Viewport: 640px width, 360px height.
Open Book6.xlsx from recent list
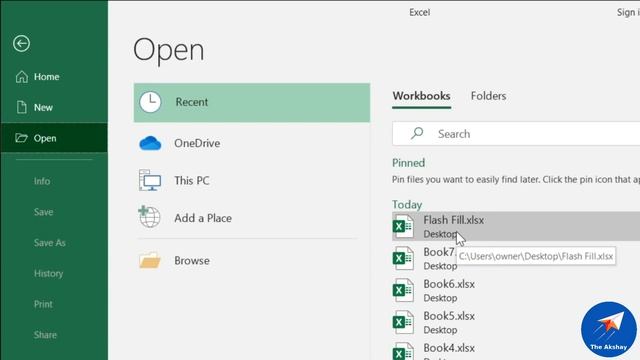(516, 290)
